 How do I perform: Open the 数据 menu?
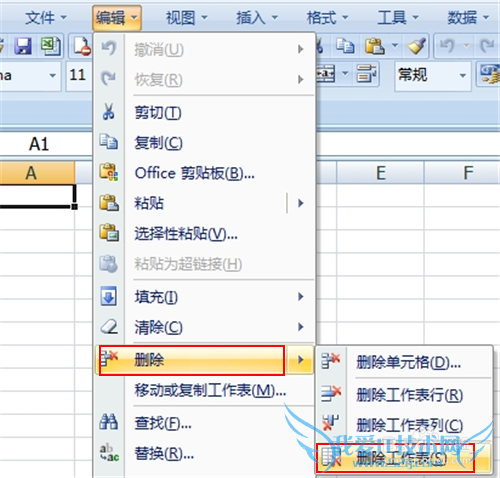[468, 18]
